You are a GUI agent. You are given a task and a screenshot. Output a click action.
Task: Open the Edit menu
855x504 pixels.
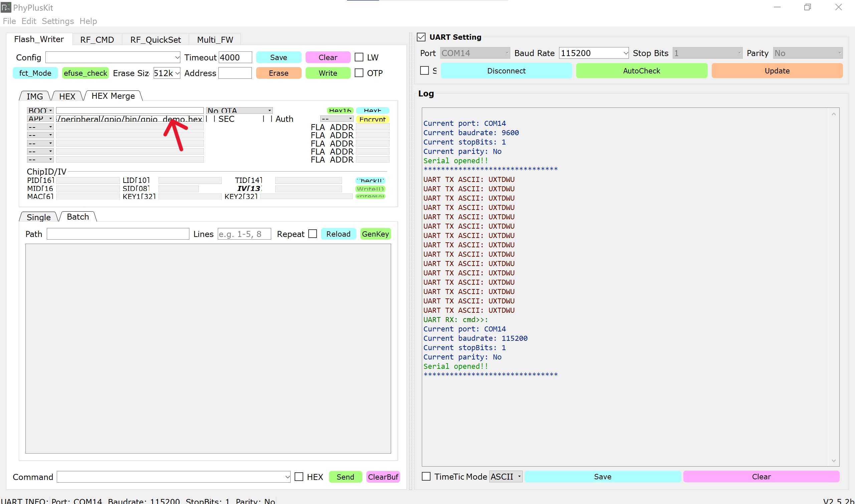click(28, 21)
